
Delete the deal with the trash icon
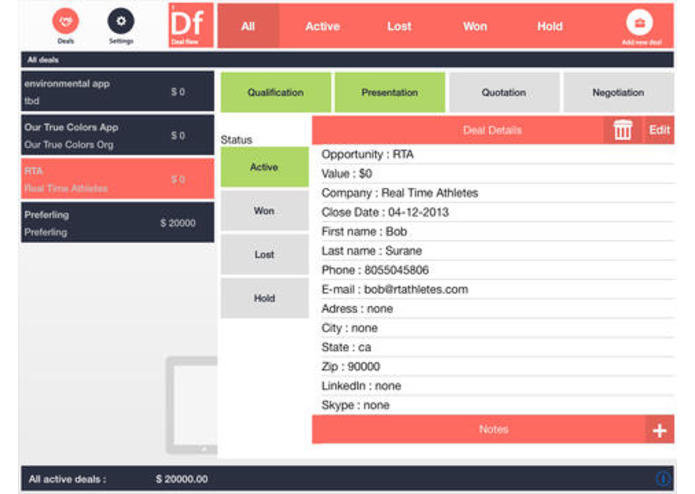coord(622,130)
